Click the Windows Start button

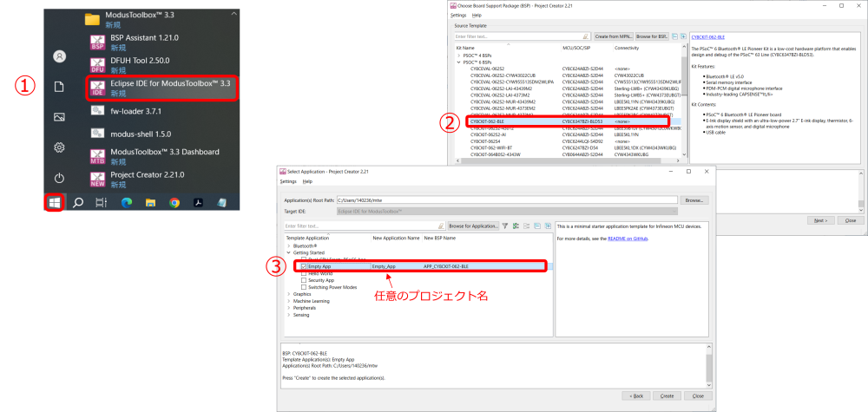tap(54, 203)
